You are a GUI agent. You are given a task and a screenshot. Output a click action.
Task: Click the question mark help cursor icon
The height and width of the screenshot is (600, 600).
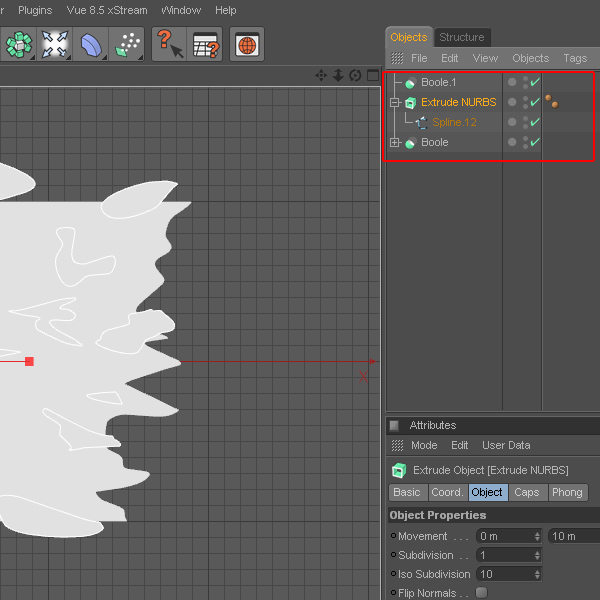[170, 44]
